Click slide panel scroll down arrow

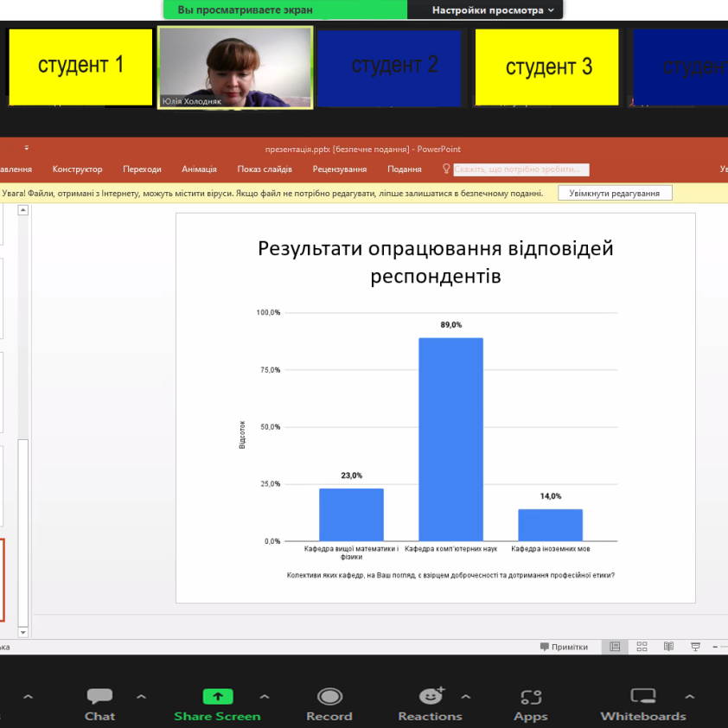tap(22, 632)
